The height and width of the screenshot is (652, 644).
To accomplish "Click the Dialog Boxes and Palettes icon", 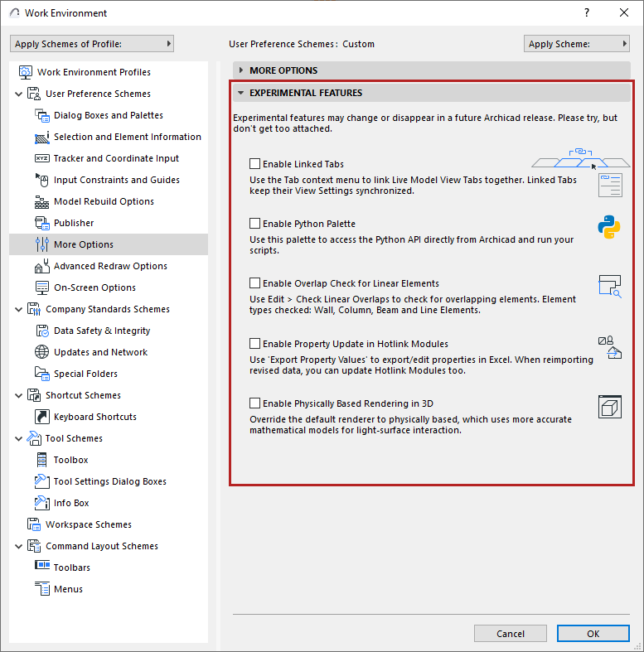I will (42, 115).
